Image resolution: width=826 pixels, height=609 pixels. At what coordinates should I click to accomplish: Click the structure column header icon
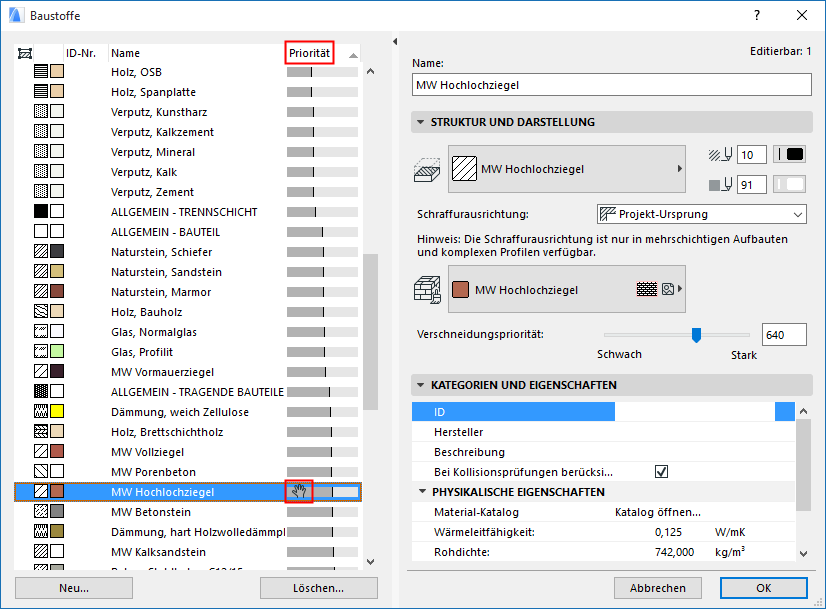pyautogui.click(x=25, y=53)
